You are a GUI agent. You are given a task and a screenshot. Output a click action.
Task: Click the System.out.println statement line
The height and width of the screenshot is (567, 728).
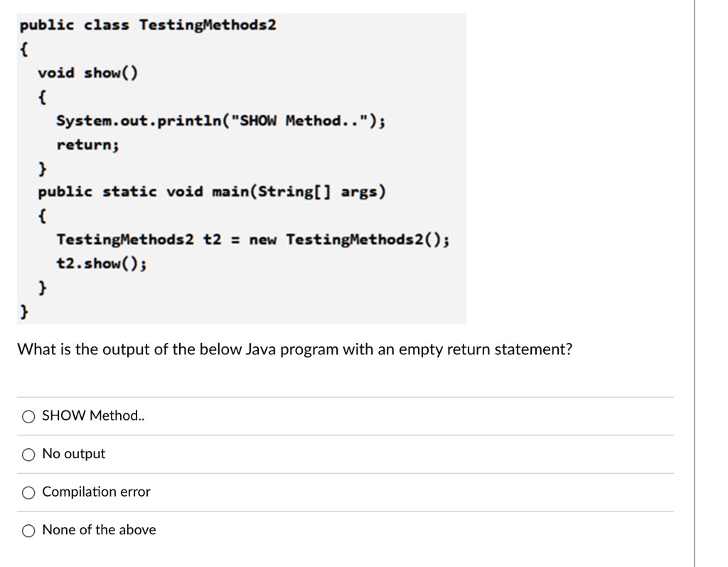pos(220,120)
